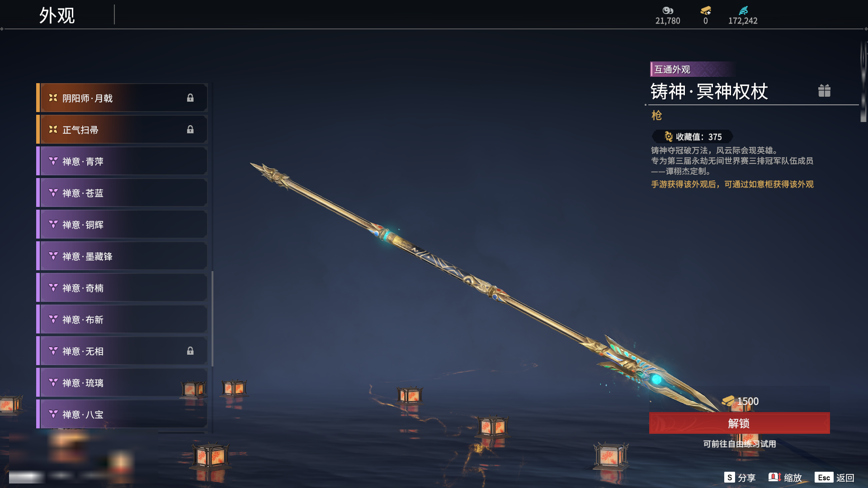Open the 互通外观 tag label
868x488 pixels.
coord(672,70)
